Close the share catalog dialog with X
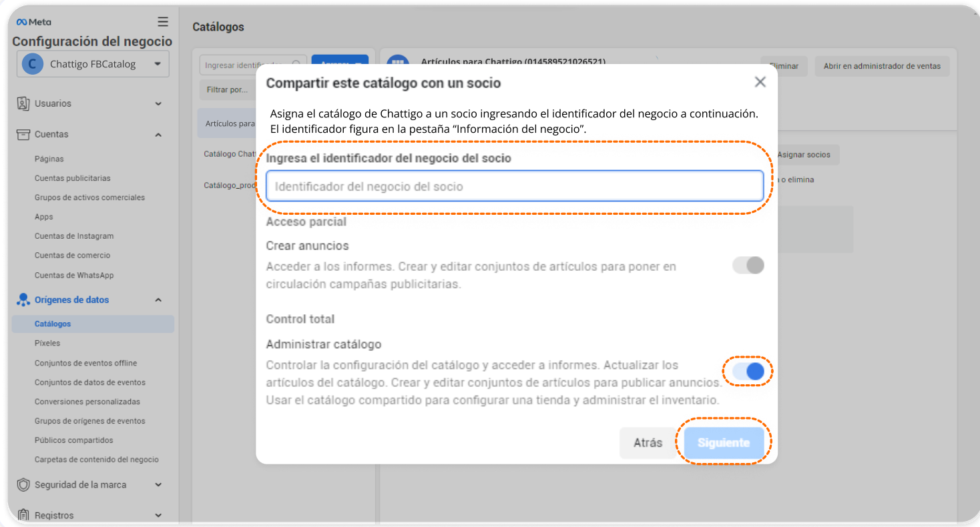 tap(760, 82)
